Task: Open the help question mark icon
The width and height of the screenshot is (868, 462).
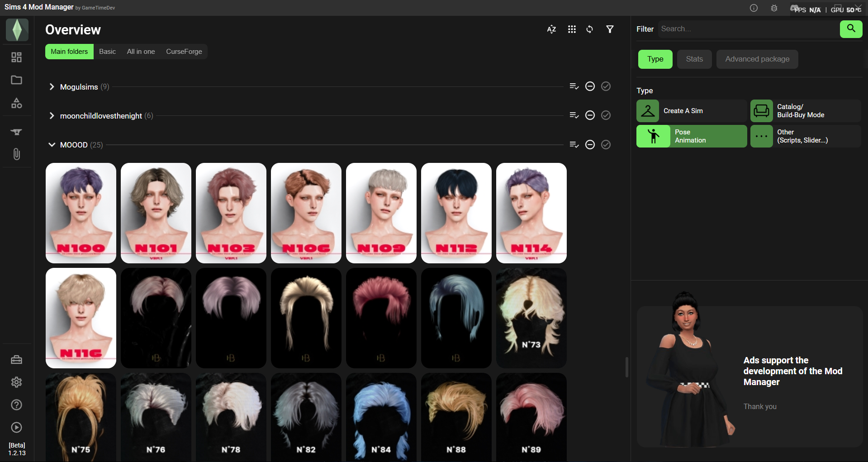Action: (x=17, y=405)
